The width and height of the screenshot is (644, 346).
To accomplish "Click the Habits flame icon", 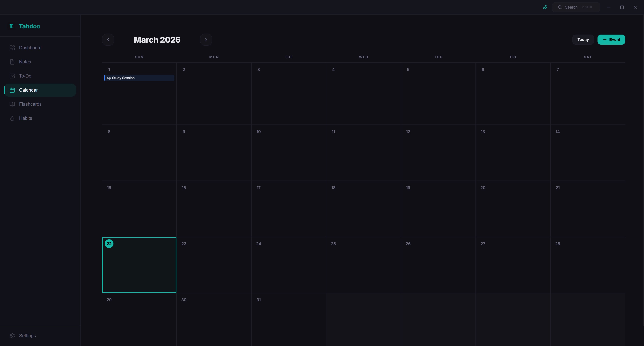I will pos(12,118).
